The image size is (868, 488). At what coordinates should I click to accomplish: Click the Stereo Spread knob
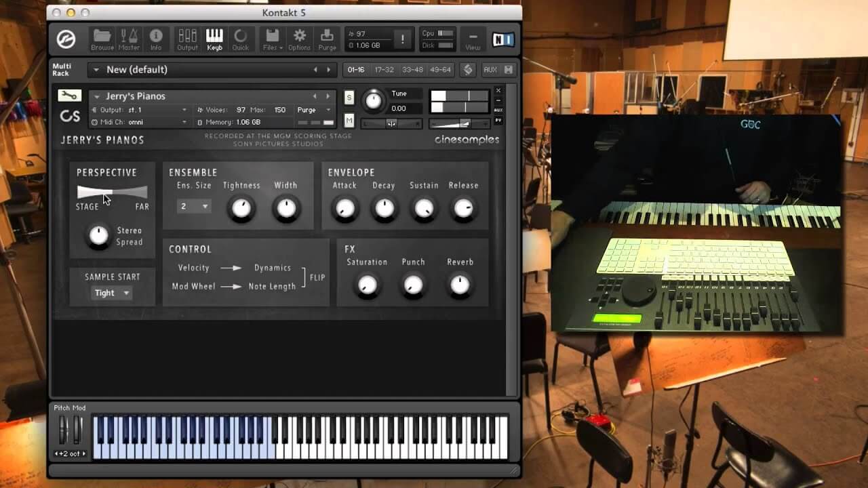point(99,236)
